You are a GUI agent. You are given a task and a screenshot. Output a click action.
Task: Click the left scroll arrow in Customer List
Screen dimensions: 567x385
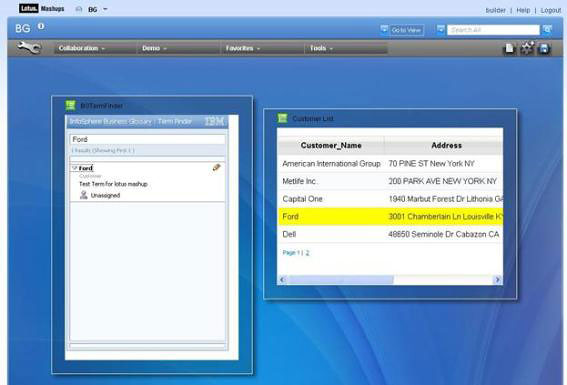tap(282, 279)
